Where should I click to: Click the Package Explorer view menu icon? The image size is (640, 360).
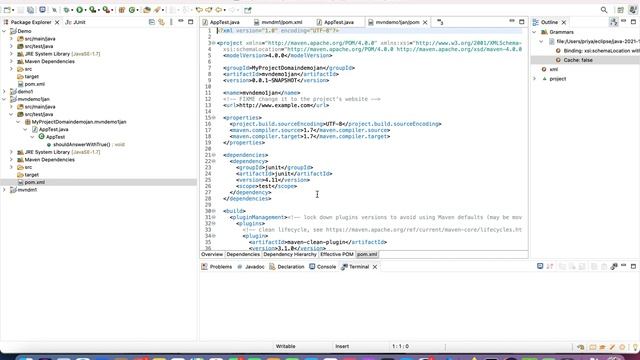(x=171, y=22)
